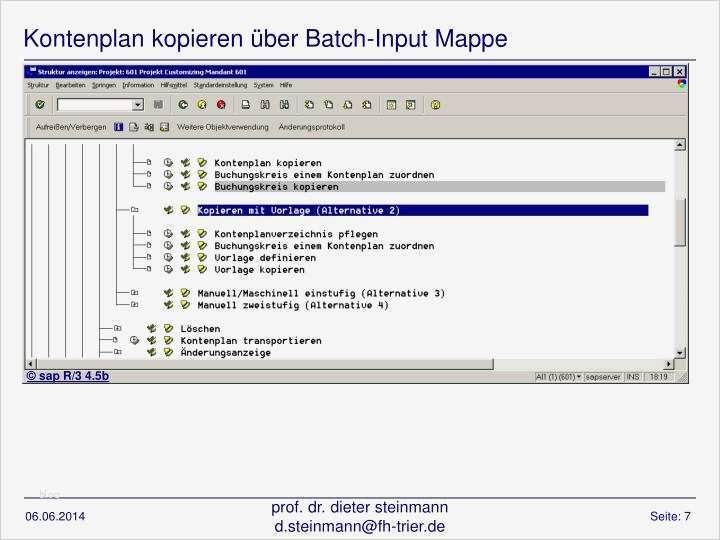720x540 pixels.
Task: Click the Aufreißen/Verbergen button
Action: [x=71, y=127]
